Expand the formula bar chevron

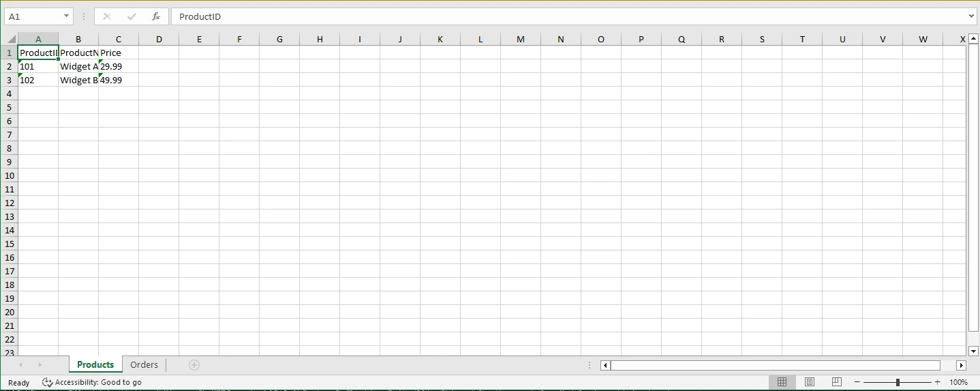pyautogui.click(x=971, y=16)
